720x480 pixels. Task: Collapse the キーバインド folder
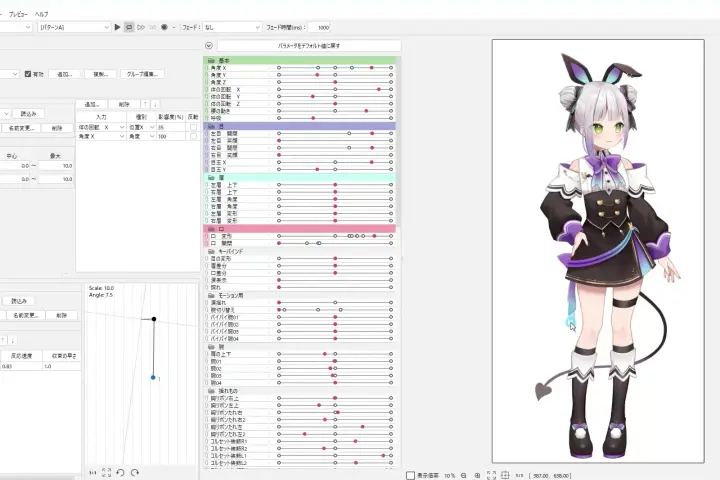(x=211, y=252)
